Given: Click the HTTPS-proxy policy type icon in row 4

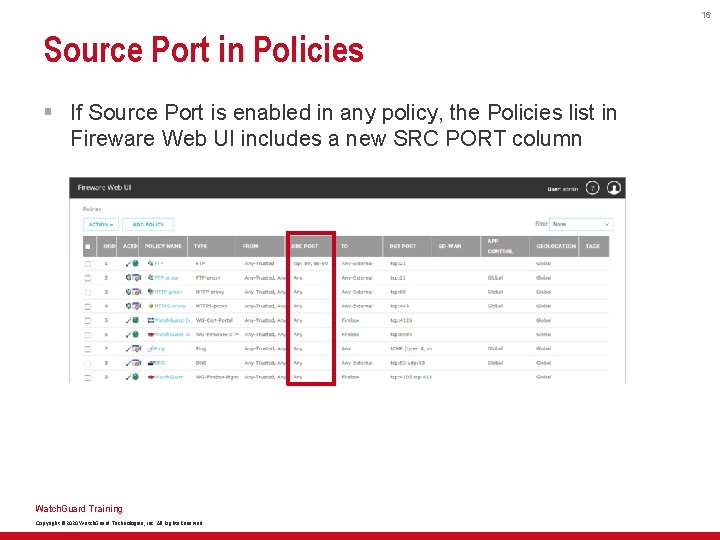Looking at the screenshot, I should [x=150, y=306].
